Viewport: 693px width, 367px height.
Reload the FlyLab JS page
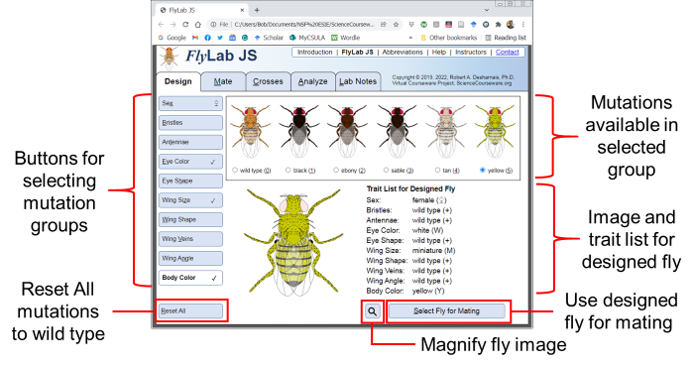pos(186,25)
